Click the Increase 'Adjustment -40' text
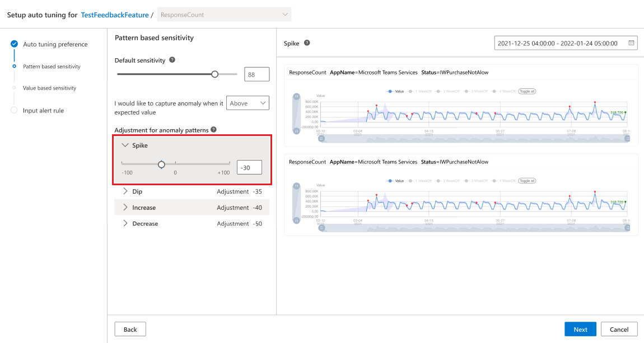This screenshot has height=343, width=644. coord(240,208)
